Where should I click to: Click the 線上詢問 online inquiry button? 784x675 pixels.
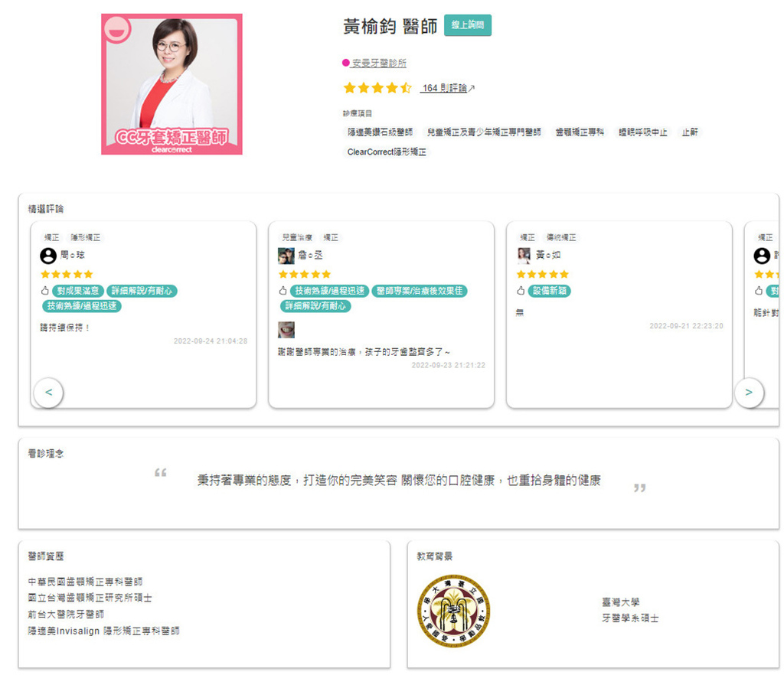tap(468, 25)
